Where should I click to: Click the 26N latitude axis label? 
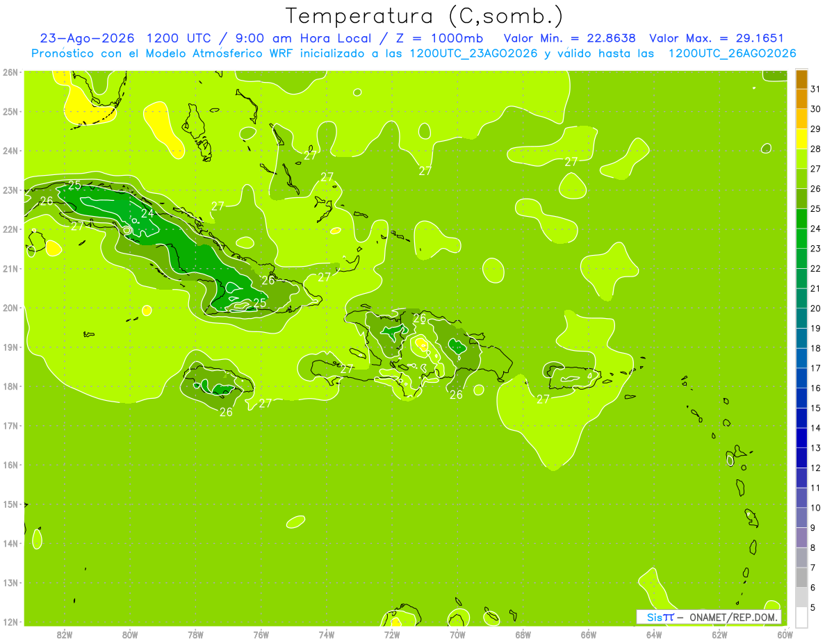[10, 72]
